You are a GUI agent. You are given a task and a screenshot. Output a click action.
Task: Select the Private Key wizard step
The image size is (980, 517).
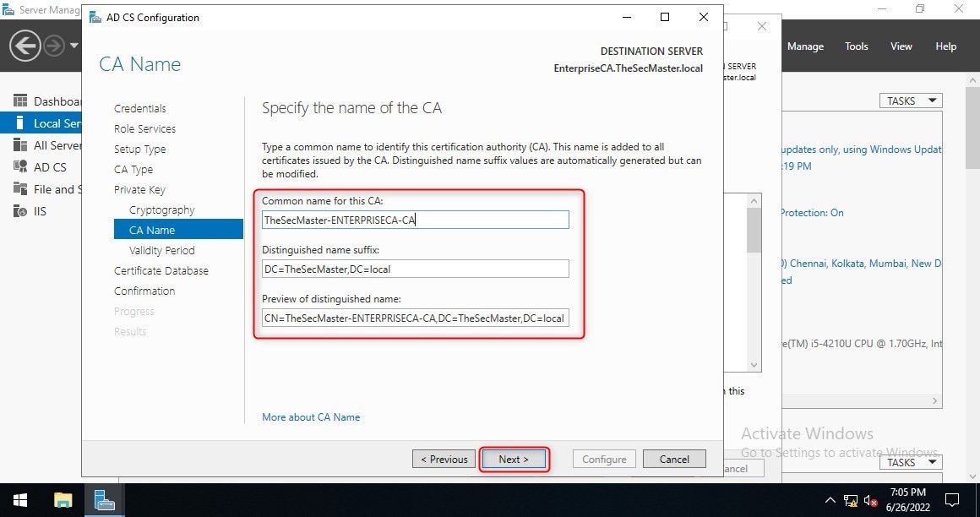pos(139,189)
